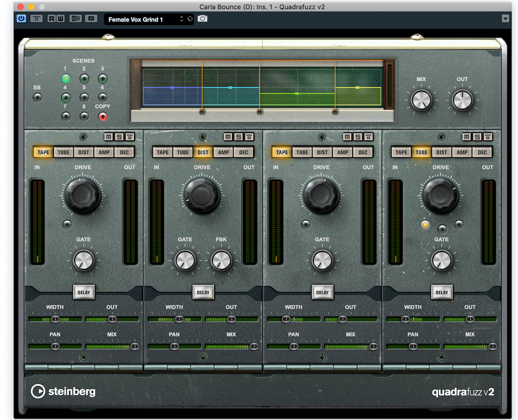
Task: Click the unlit middle button under band 4 Drive
Action: pyautogui.click(x=442, y=229)
